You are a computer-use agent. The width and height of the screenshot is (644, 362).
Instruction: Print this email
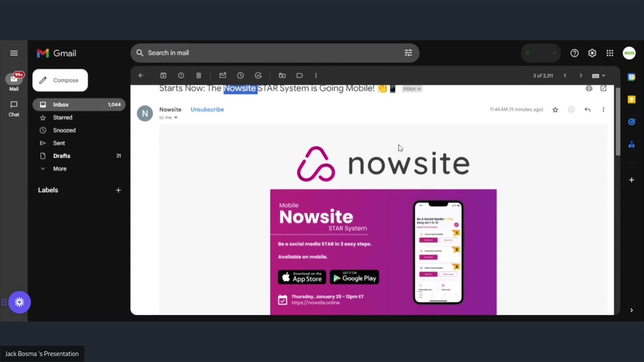point(589,88)
